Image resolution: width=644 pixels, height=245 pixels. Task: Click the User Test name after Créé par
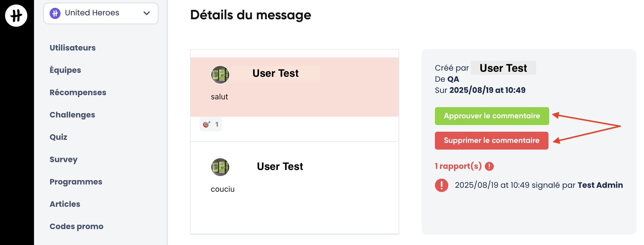[x=503, y=68]
